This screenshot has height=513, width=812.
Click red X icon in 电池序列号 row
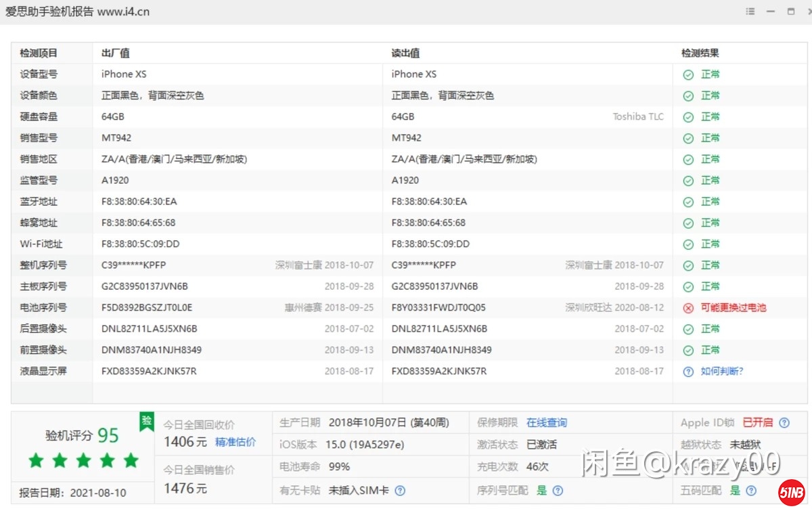coord(688,308)
